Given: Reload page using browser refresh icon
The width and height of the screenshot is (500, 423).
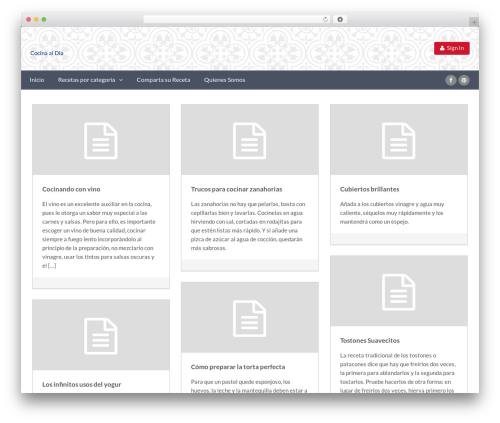Looking at the screenshot, I should click(325, 20).
